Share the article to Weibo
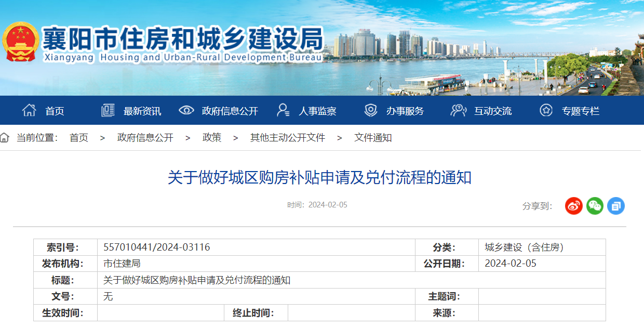The width and height of the screenshot is (644, 327). point(574,206)
